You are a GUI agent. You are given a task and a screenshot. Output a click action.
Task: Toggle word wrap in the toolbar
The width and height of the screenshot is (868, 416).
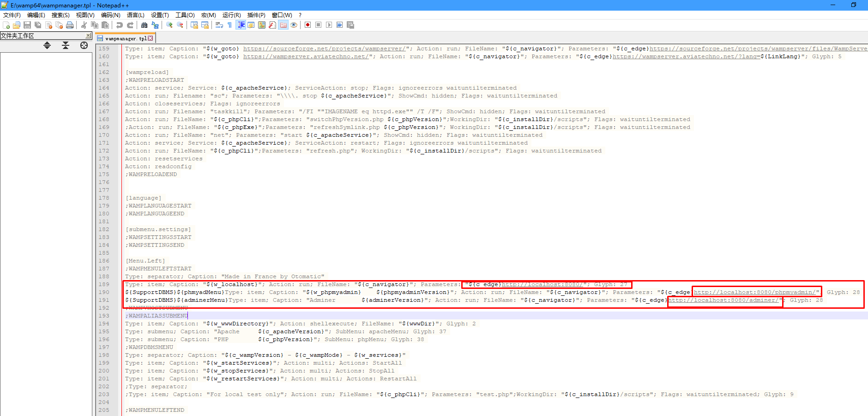219,25
